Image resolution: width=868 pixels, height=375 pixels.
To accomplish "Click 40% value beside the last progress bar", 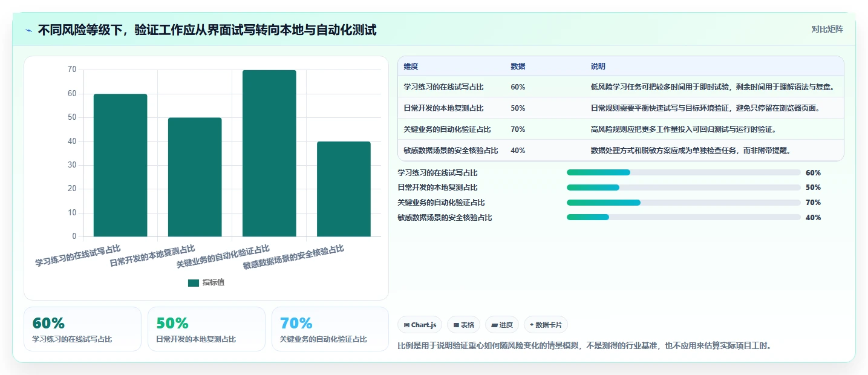I will [813, 218].
